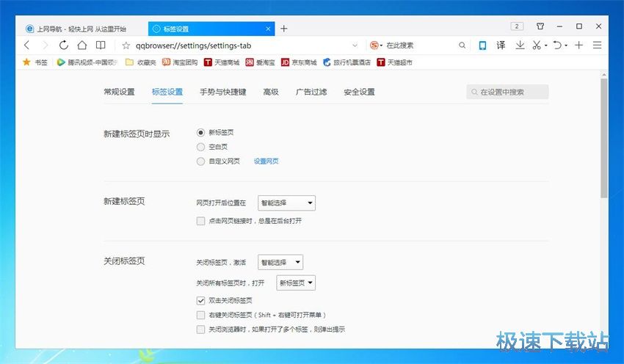
Task: Switch to 安全设置 tab
Action: 360,92
